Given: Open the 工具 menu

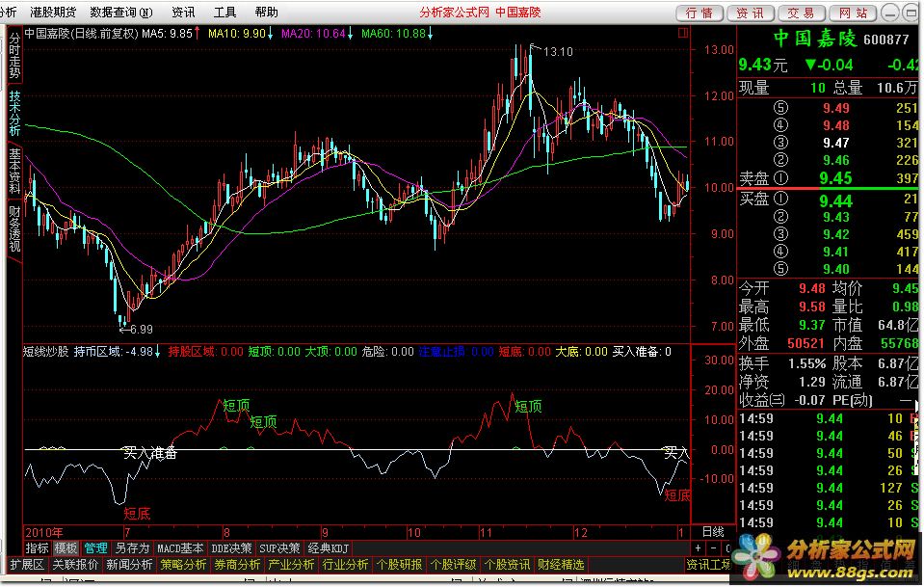Looking at the screenshot, I should coord(224,12).
